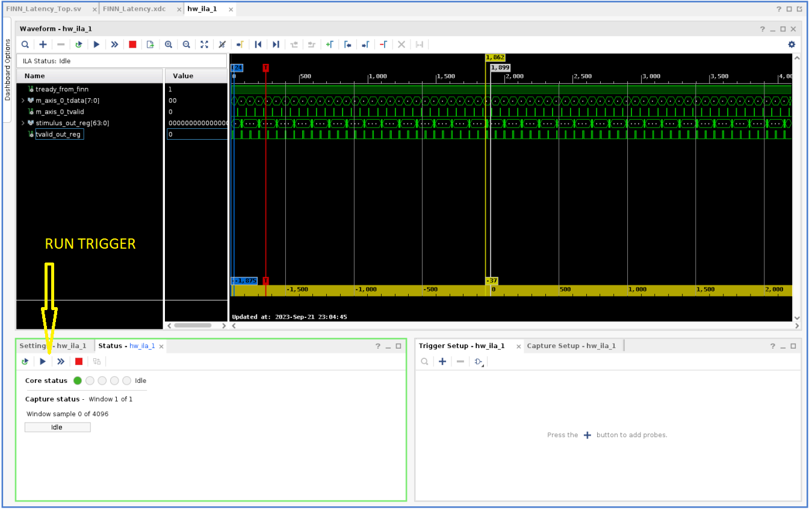Run trigger immediate in Status panel
Image resolution: width=812 pixels, height=510 pixels.
(x=61, y=361)
